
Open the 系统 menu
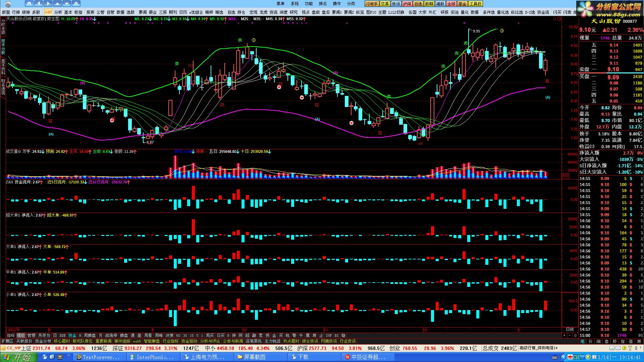tap(294, 4)
